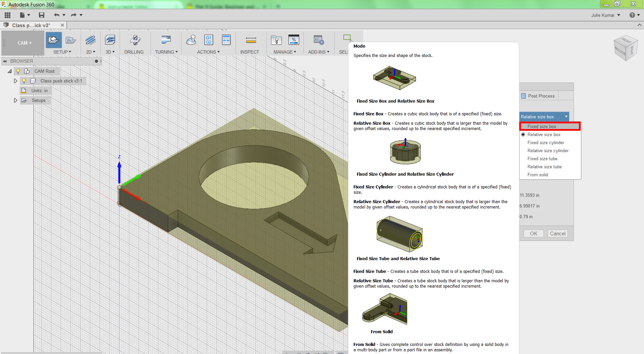Open the 3D milling toolpath icon

point(110,40)
